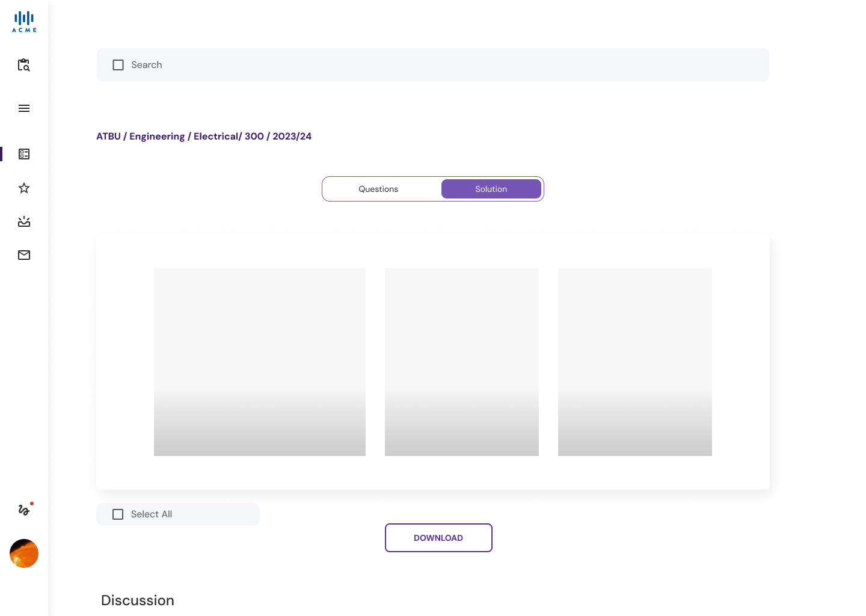This screenshot has height=616, width=866.
Task: Tick the checkbox beside Search
Action: pos(118,65)
